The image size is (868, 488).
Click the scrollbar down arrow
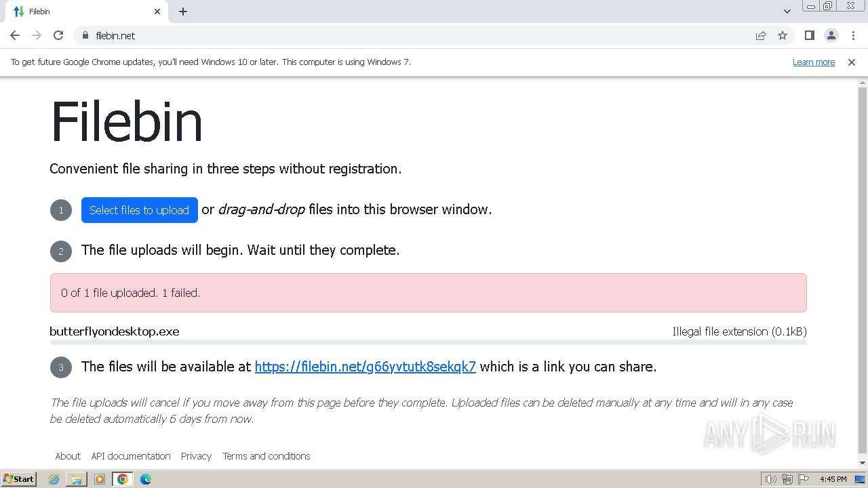click(x=863, y=464)
